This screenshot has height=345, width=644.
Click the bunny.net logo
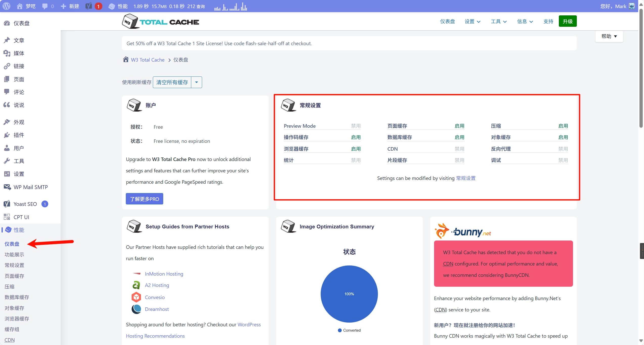pyautogui.click(x=463, y=231)
